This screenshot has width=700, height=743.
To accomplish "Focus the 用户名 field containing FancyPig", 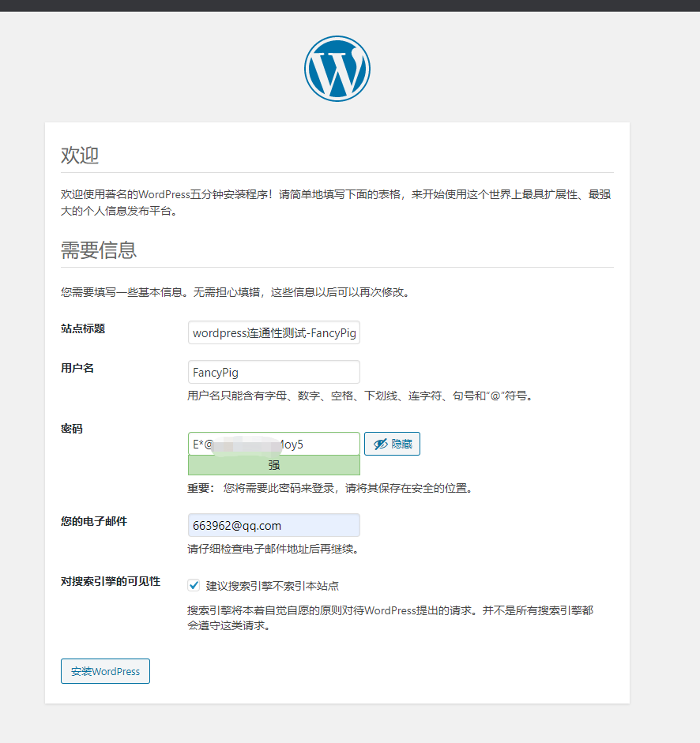I will pos(274,372).
